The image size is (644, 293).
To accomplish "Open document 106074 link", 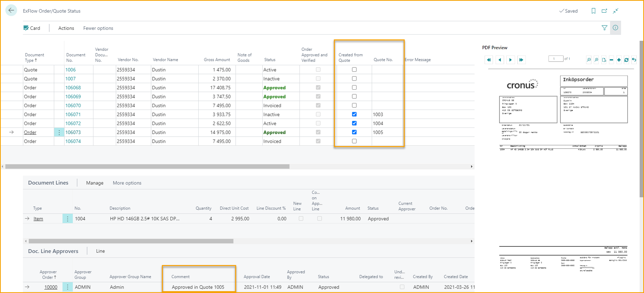I will coord(73,141).
